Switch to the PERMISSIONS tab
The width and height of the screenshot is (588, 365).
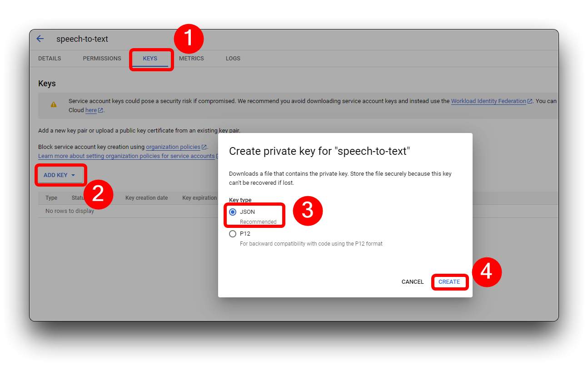[x=102, y=59]
